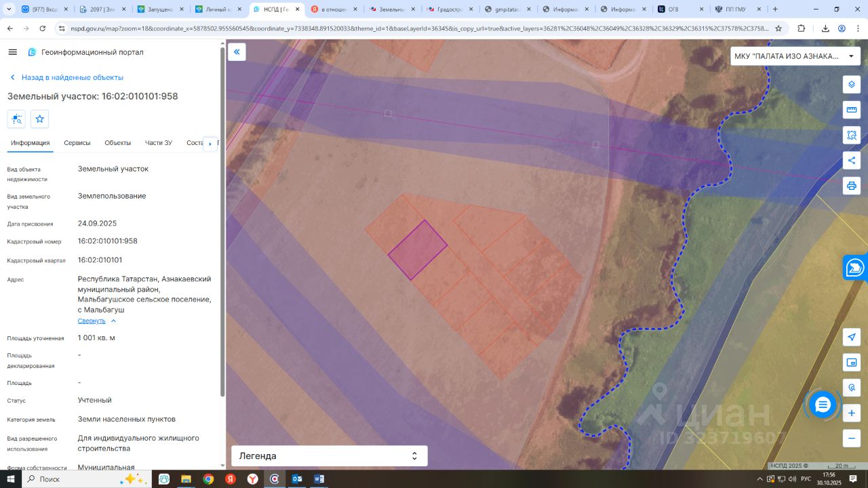Click the "Землепользование" value

[112, 197]
